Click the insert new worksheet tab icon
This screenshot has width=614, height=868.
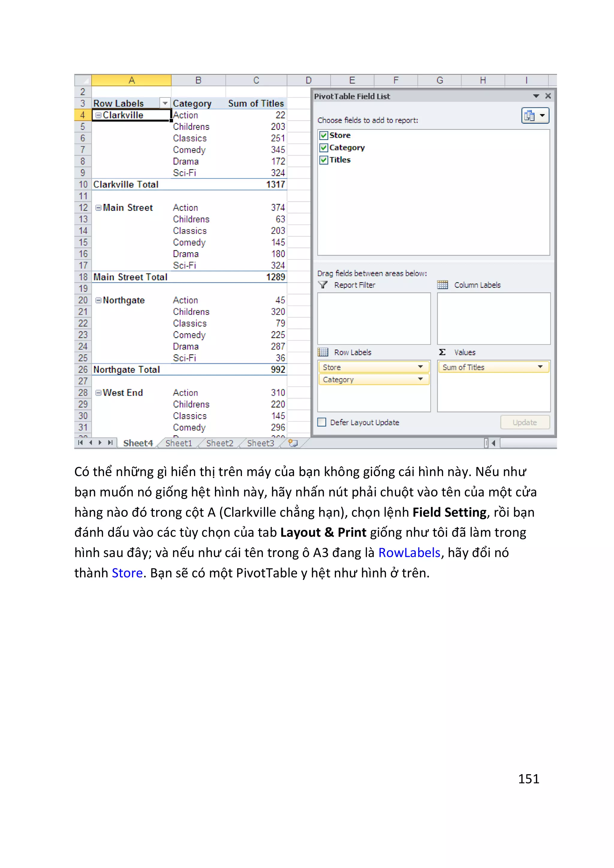click(293, 443)
